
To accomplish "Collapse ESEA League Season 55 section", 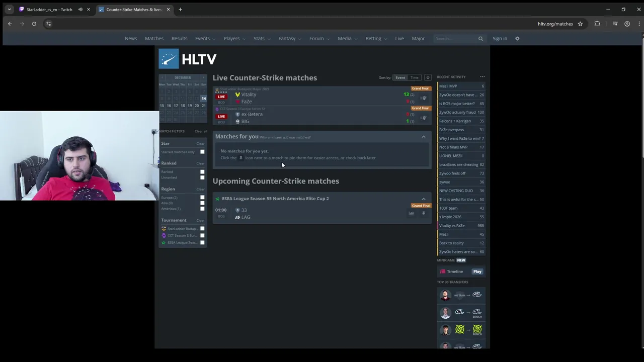I will (424, 199).
